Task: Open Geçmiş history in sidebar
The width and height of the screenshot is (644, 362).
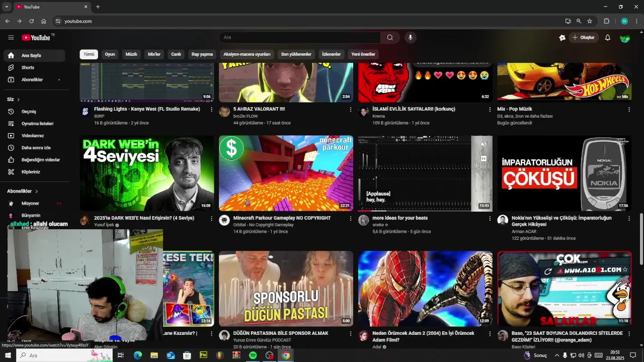Action: coord(34,112)
